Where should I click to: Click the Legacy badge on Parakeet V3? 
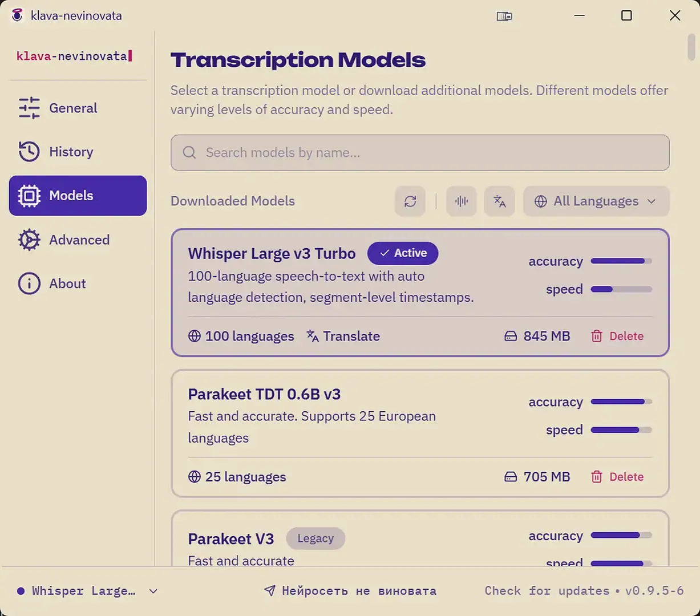315,538
